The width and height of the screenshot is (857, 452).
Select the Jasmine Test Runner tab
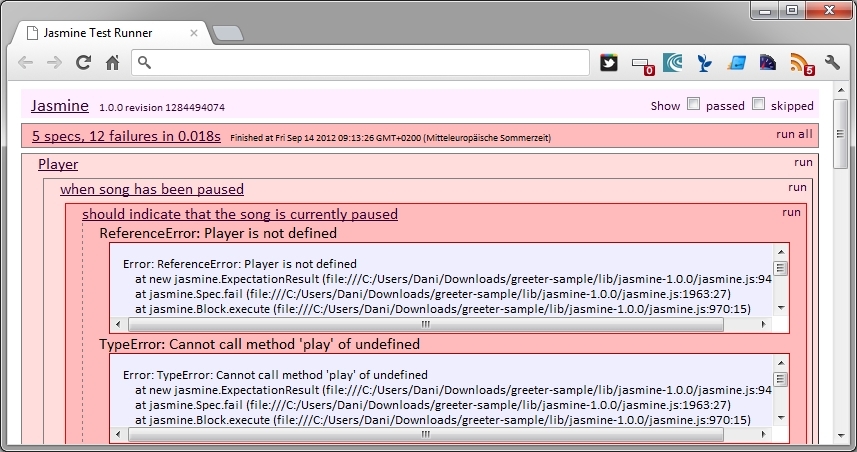pos(111,33)
